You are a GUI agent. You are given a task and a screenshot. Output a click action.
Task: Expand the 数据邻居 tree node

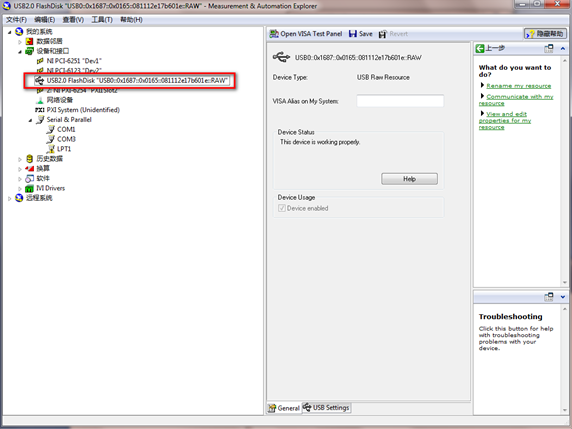coord(20,42)
